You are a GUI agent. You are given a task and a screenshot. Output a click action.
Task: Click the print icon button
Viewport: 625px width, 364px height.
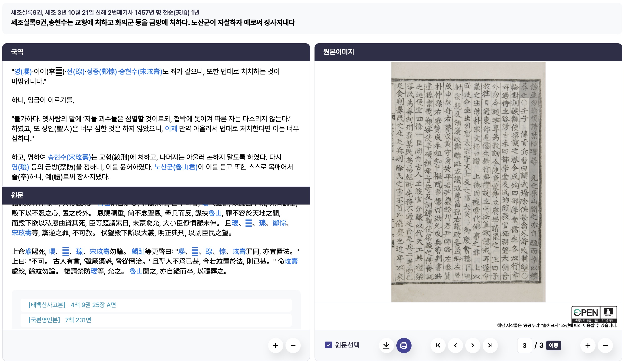(x=404, y=345)
